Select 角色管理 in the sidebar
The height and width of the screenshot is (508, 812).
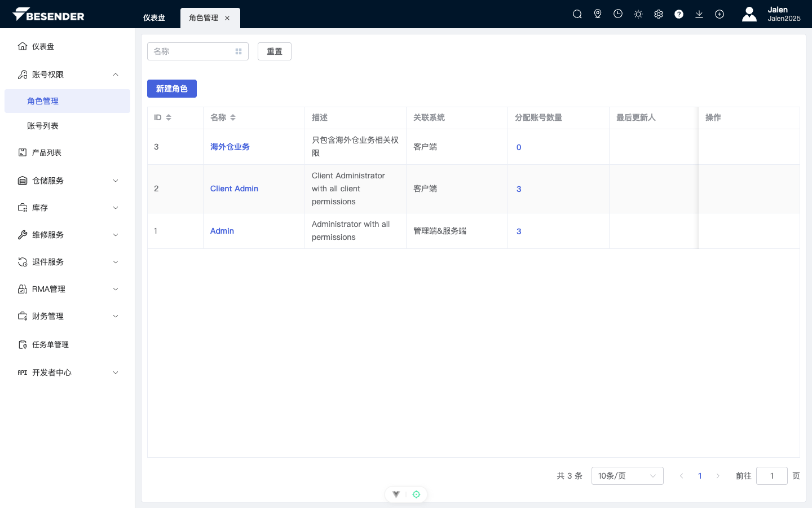[x=68, y=101]
